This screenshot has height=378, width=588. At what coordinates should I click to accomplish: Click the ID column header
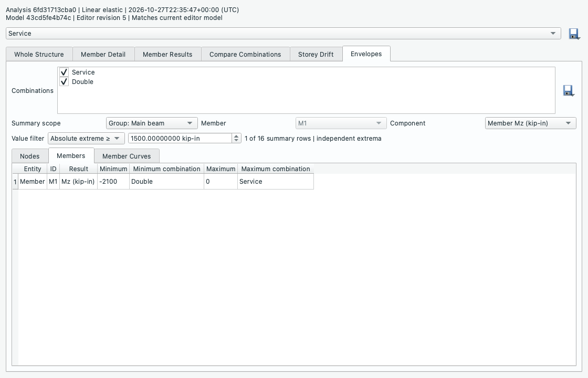[53, 169]
